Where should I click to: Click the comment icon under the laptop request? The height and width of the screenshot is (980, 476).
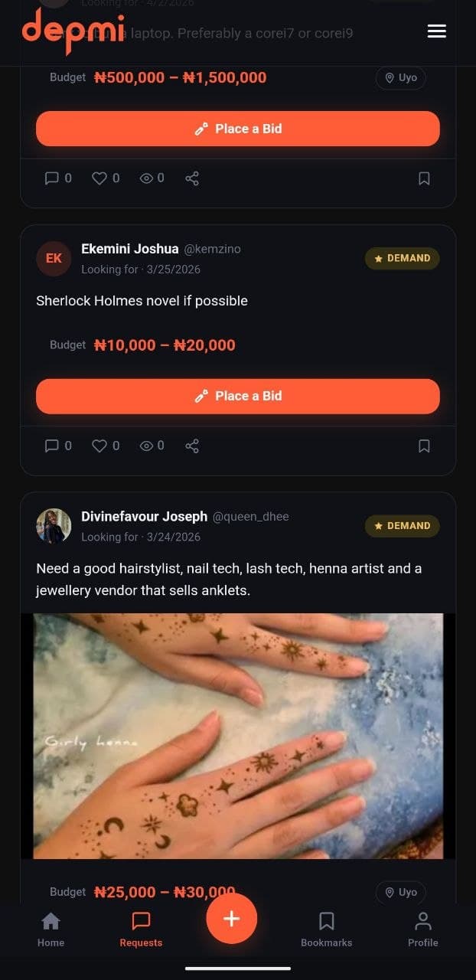tap(51, 178)
